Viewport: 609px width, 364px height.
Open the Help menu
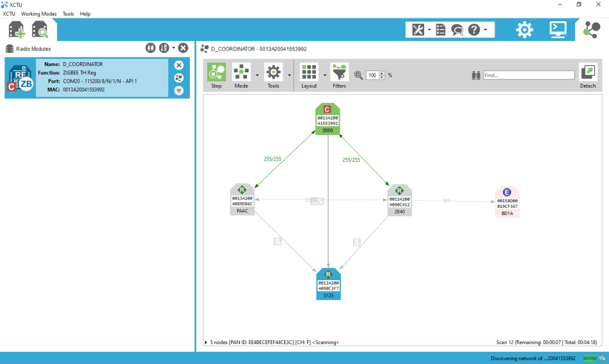[85, 13]
